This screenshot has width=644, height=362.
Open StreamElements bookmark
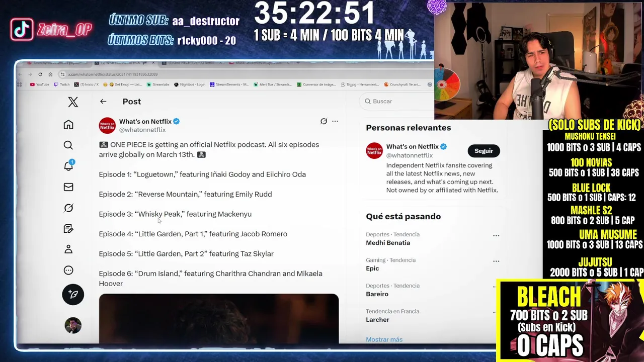229,84
